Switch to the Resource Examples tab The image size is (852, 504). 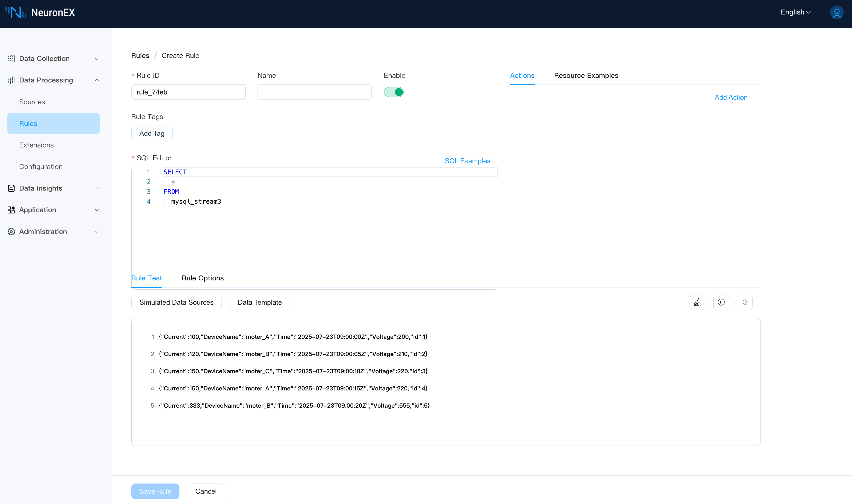coord(586,75)
